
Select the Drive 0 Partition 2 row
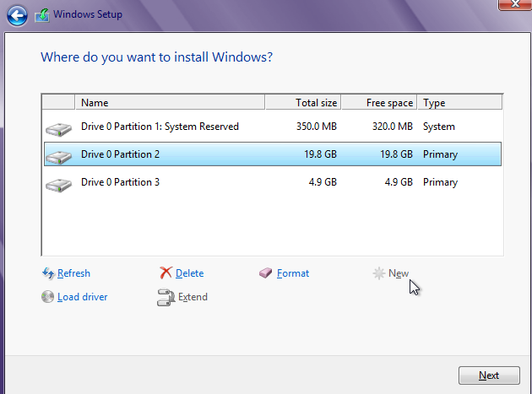[273, 154]
